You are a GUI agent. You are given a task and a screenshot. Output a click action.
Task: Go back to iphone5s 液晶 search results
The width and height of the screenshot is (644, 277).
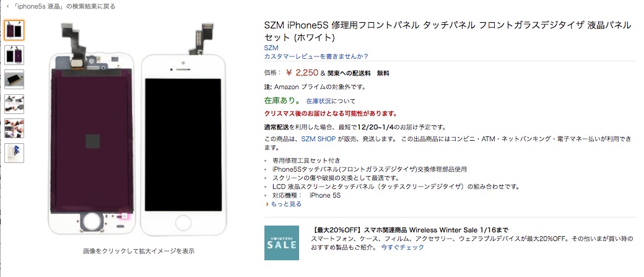pyautogui.click(x=63, y=6)
